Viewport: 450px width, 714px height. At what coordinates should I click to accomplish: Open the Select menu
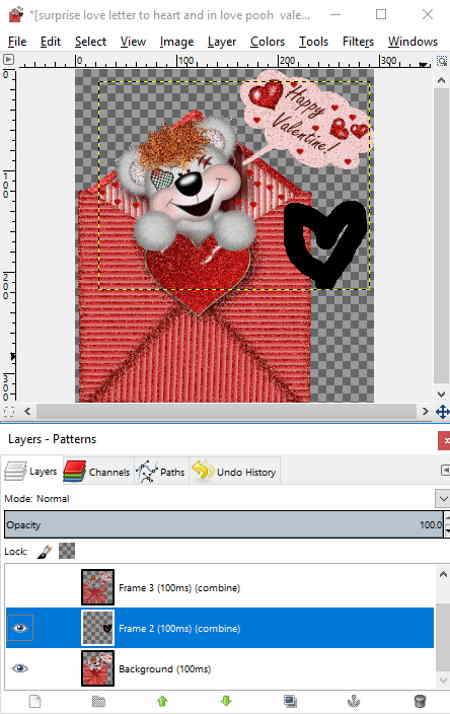(90, 42)
